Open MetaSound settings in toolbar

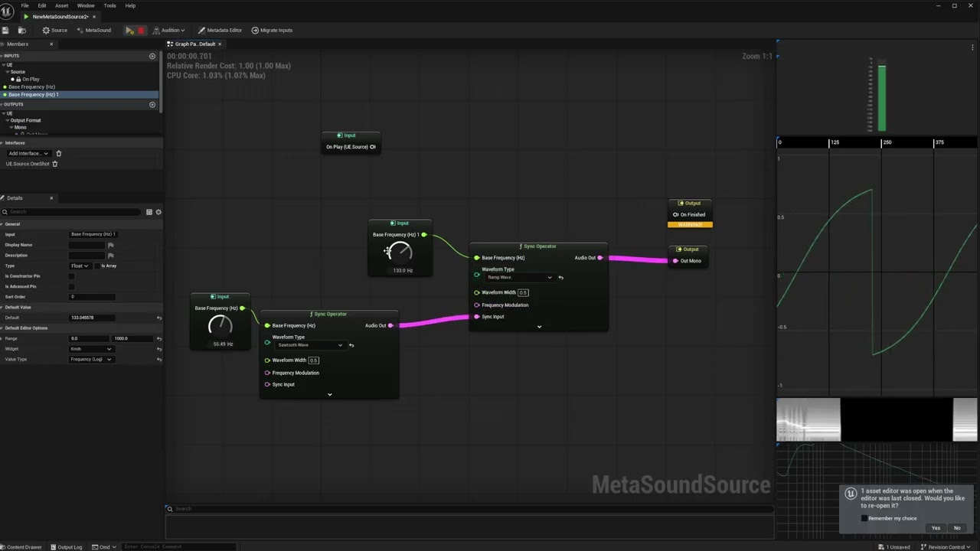[x=93, y=30]
